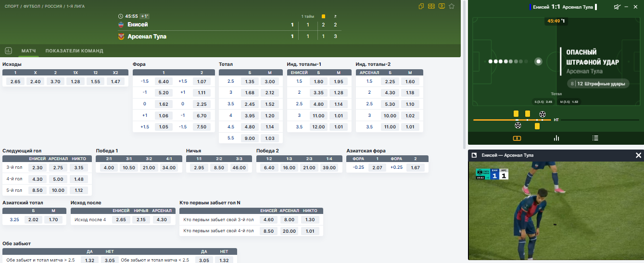Select the goal marker below the tracker timeline

[x=518, y=125]
